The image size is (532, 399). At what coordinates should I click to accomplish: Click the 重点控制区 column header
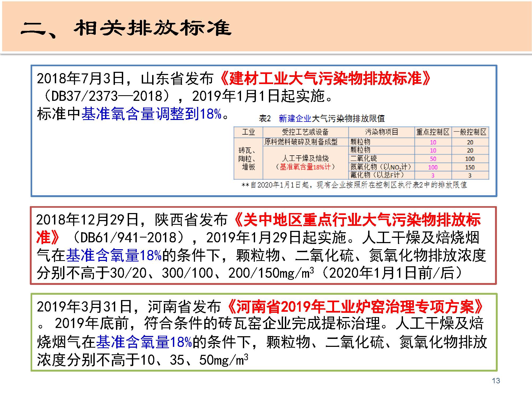click(x=433, y=132)
